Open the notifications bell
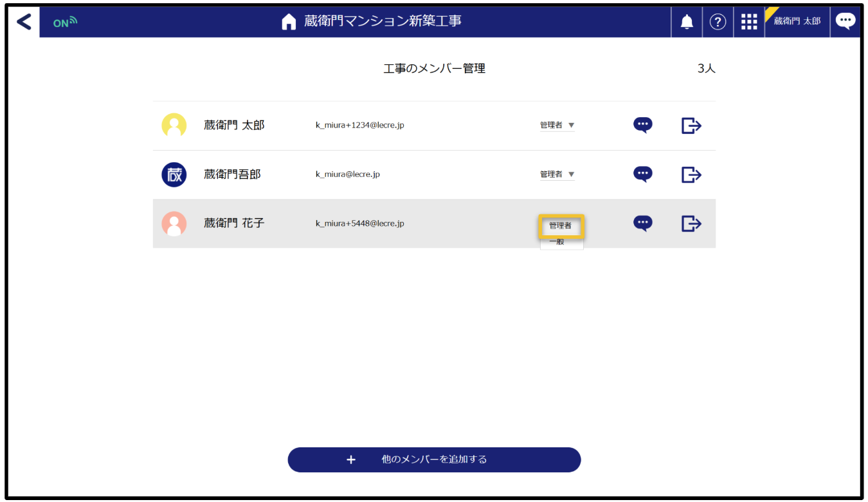 coord(687,22)
